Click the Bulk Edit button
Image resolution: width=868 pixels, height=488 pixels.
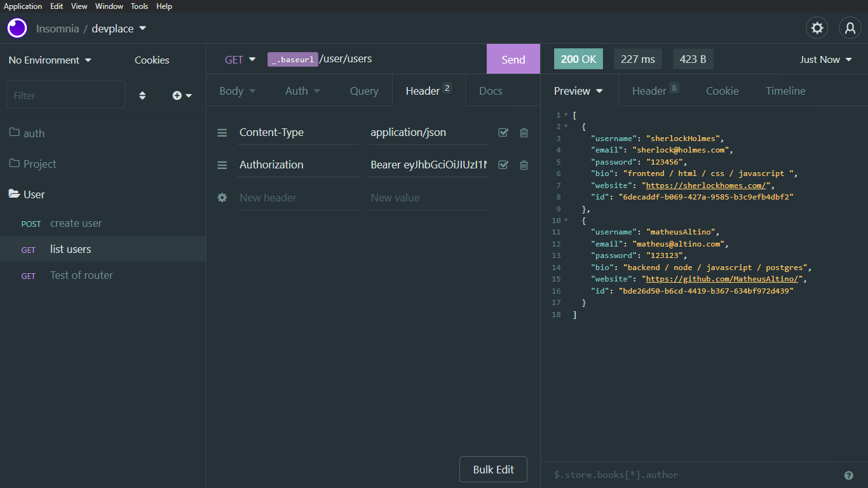tap(494, 470)
